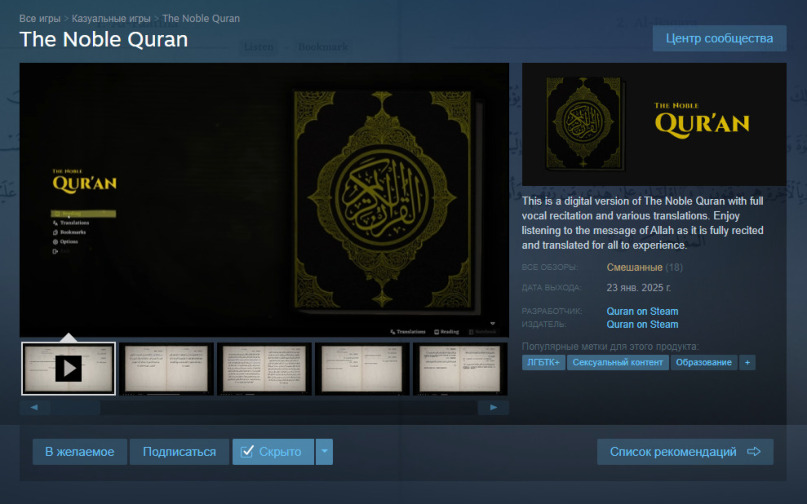The height and width of the screenshot is (504, 807).
Task: Play the video thumbnail in the strip
Action: point(68,369)
